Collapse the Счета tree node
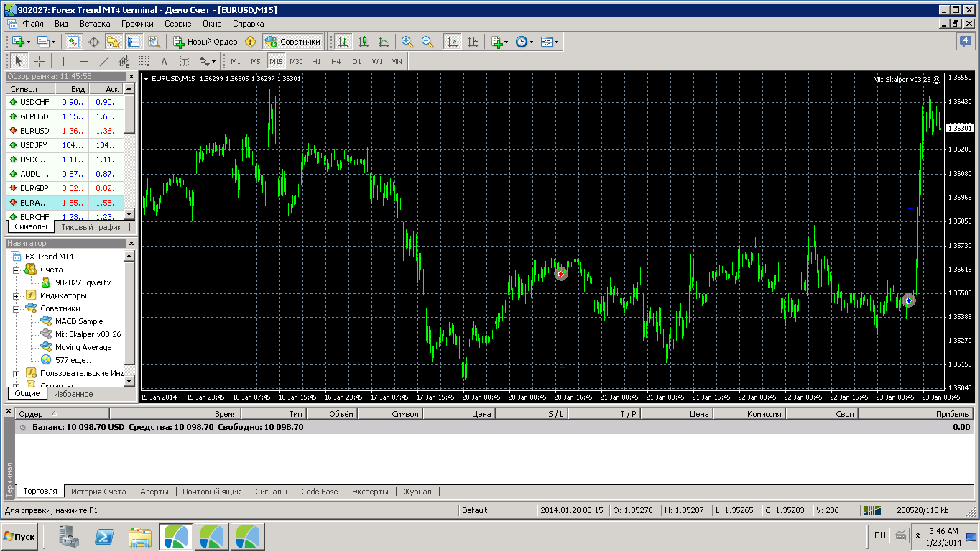 (16, 270)
